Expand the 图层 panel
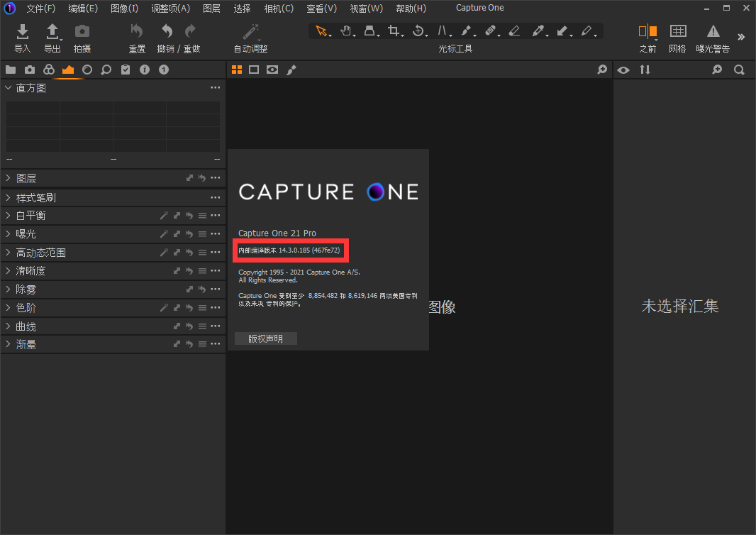Screen dimensions: 756x535 pos(9,178)
